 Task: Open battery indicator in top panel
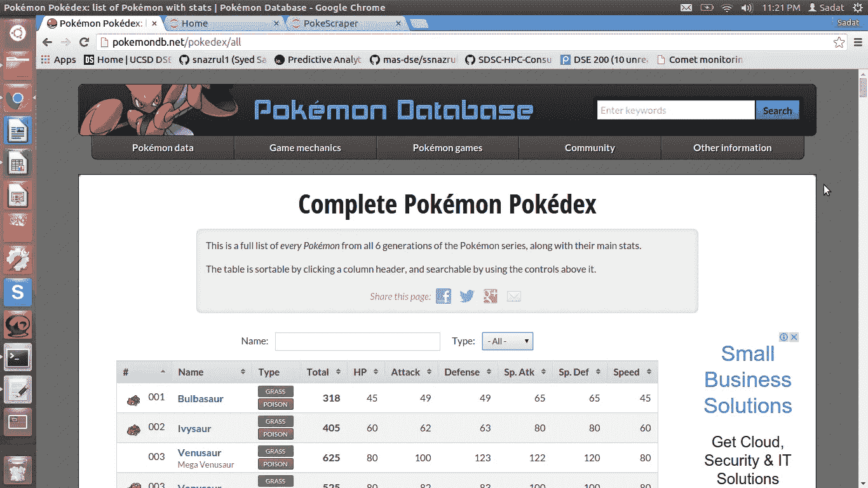point(707,8)
